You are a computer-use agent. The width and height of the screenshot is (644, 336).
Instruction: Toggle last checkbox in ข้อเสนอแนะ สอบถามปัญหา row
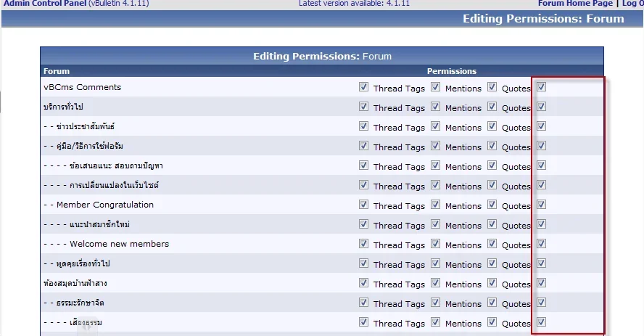click(x=541, y=165)
